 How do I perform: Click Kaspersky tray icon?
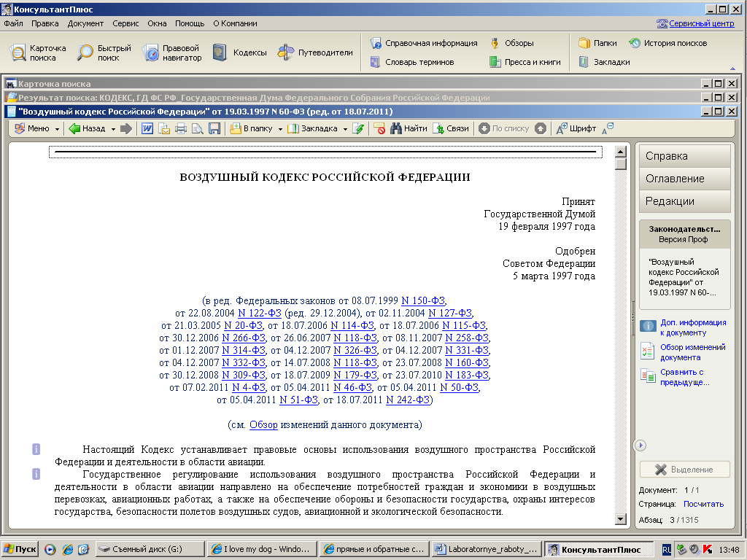tap(708, 550)
